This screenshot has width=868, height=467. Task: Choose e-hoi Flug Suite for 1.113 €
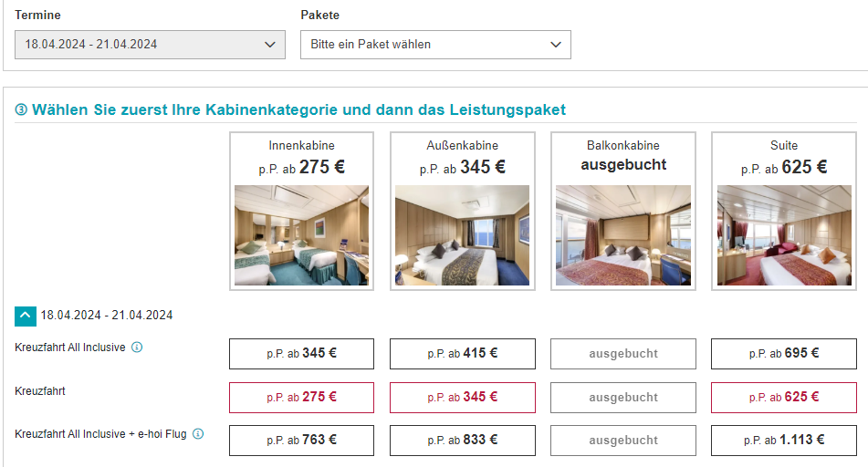784,441
